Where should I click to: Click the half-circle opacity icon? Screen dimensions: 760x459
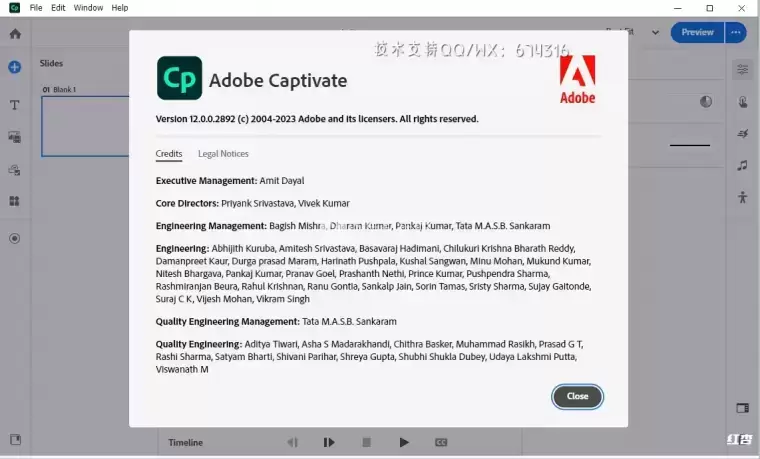[x=706, y=102]
